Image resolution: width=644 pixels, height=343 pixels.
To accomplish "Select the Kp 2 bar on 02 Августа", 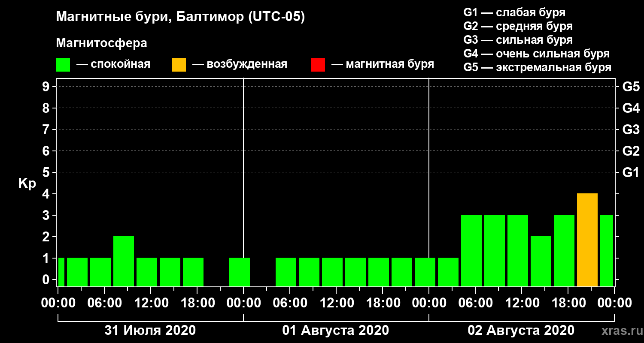I will coord(541,262).
